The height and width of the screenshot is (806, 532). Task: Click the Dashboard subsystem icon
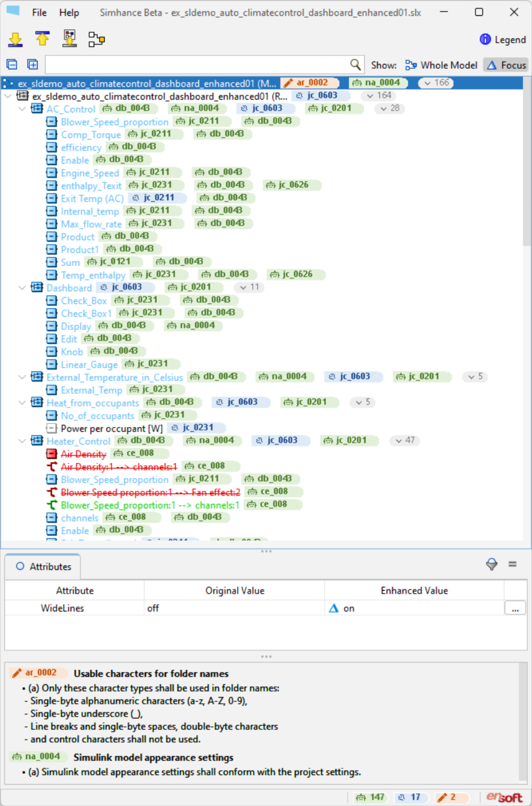[37, 287]
